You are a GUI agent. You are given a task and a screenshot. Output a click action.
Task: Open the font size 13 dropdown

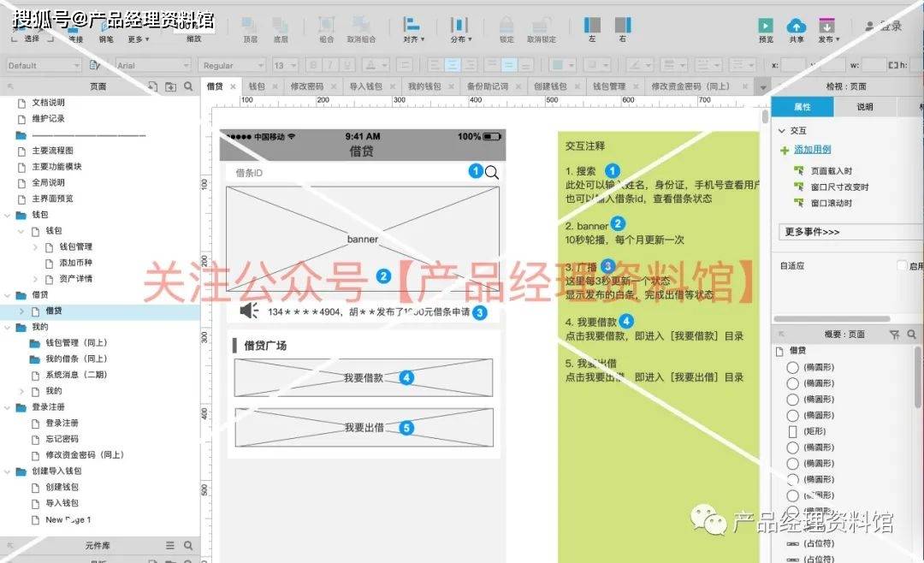[285, 65]
